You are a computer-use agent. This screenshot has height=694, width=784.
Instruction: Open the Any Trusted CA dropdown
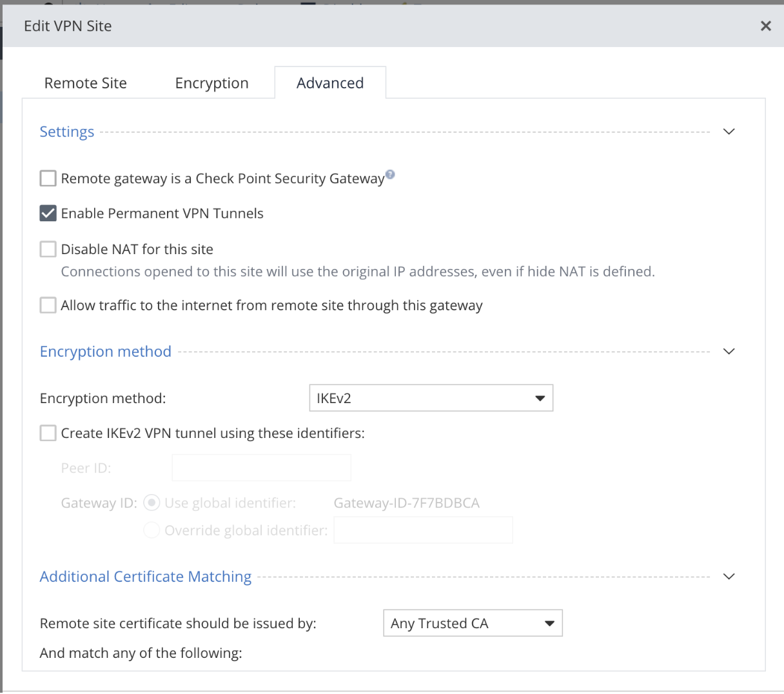(473, 623)
